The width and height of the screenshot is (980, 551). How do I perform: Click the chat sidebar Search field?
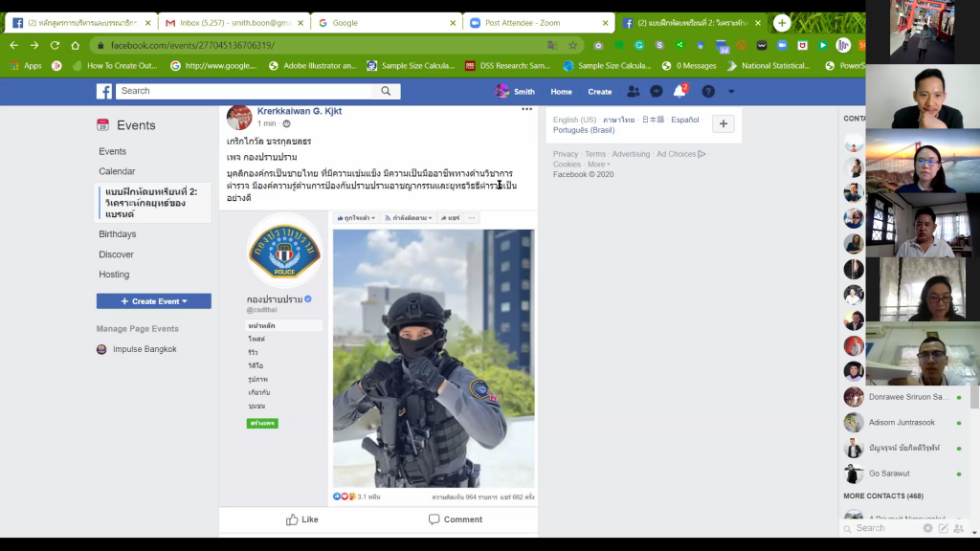(881, 528)
